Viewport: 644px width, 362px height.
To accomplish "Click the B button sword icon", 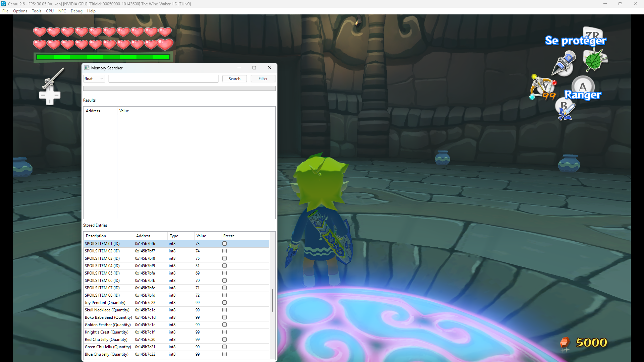I will pos(565,110).
